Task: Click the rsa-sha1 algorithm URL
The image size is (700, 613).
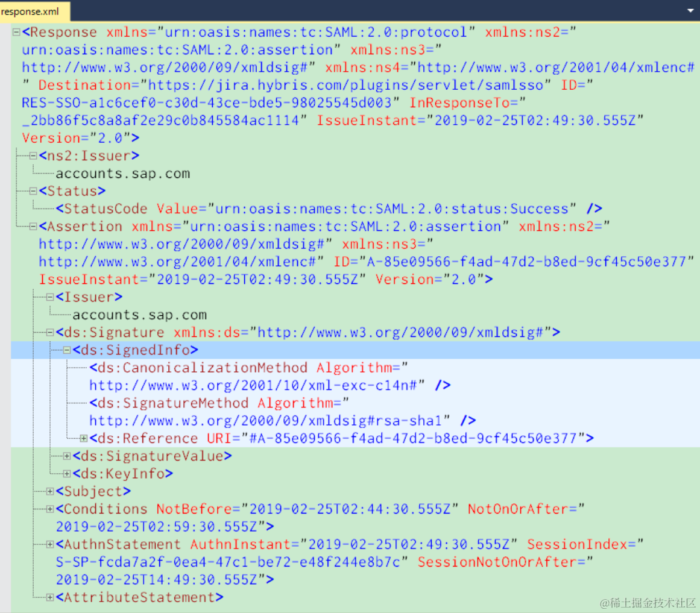Action: pos(266,421)
